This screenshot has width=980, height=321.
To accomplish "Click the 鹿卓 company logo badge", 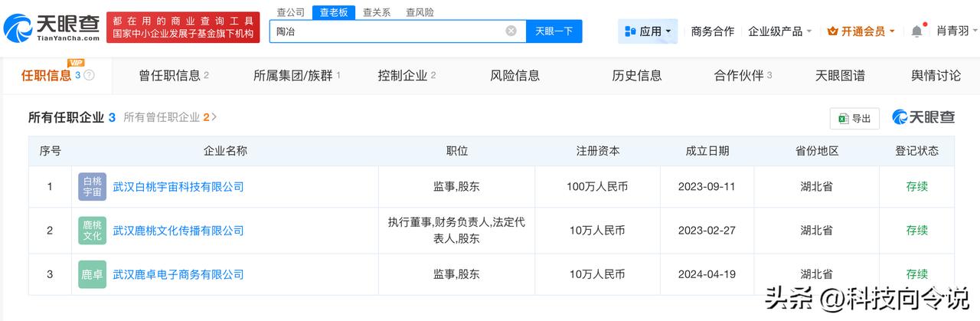I will (93, 274).
